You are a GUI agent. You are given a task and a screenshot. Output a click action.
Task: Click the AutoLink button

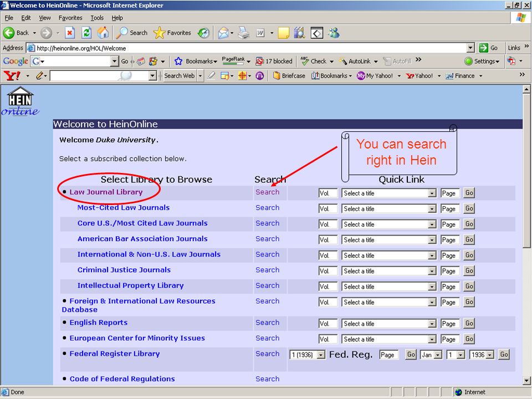tap(356, 61)
